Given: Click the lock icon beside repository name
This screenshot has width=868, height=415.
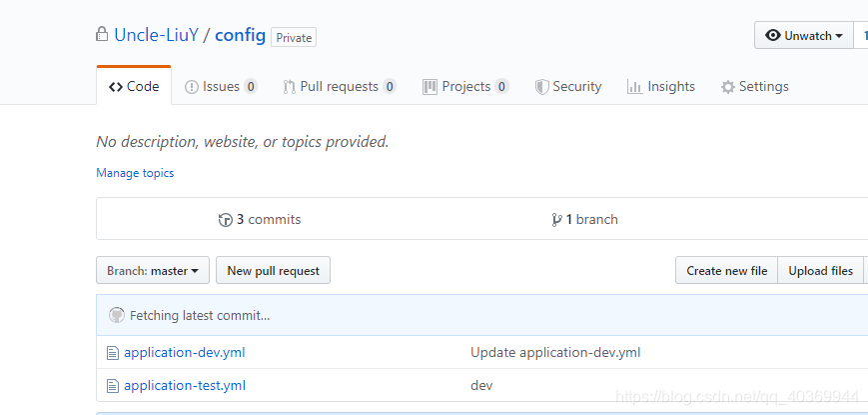Looking at the screenshot, I should [x=102, y=35].
